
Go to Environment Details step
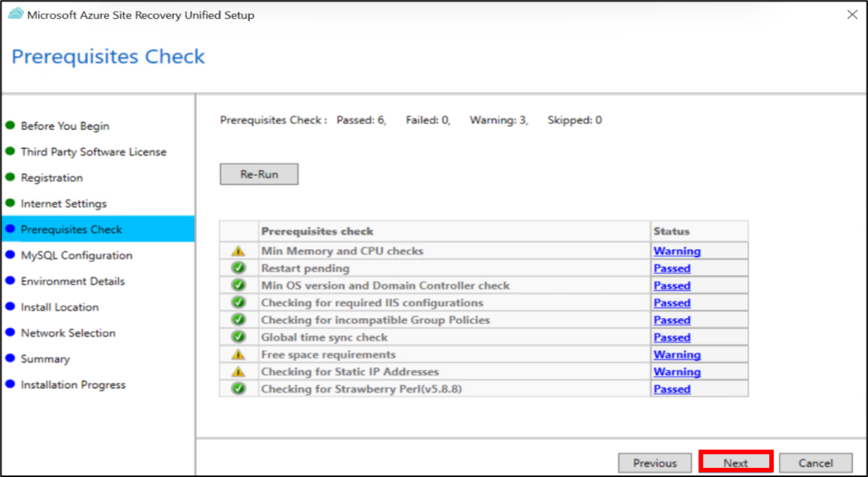[72, 281]
